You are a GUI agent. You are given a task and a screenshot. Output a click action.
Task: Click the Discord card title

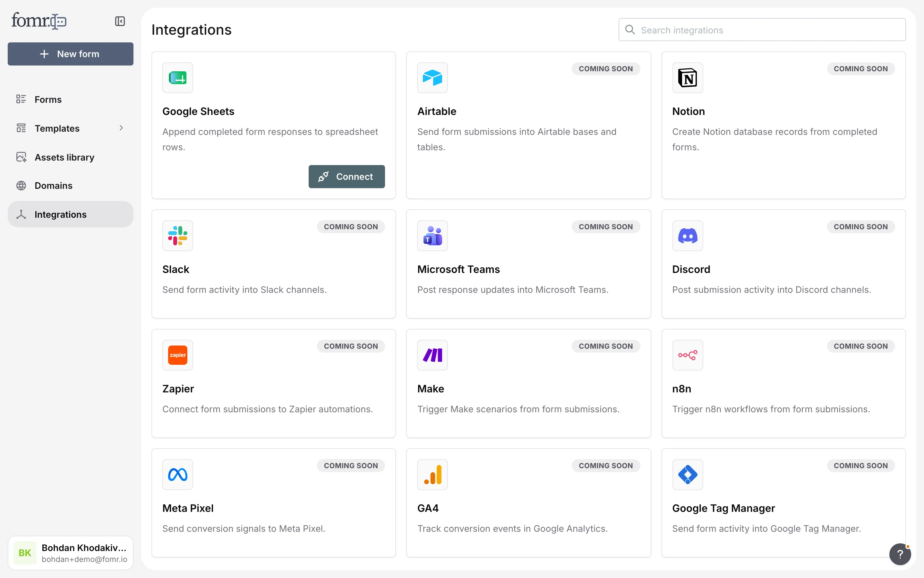(691, 269)
